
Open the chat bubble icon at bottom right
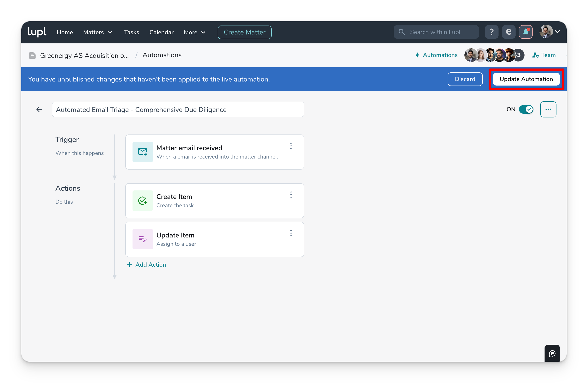pyautogui.click(x=552, y=353)
